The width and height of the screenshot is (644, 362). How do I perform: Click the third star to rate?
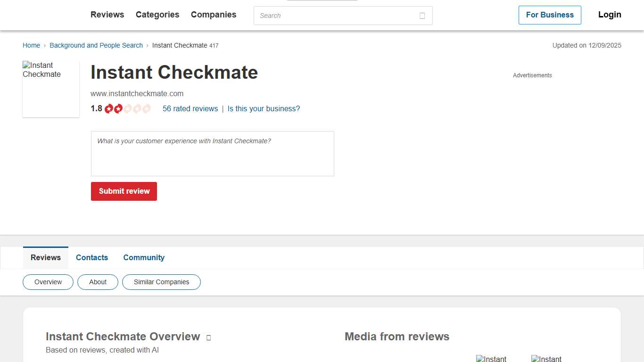click(x=128, y=108)
